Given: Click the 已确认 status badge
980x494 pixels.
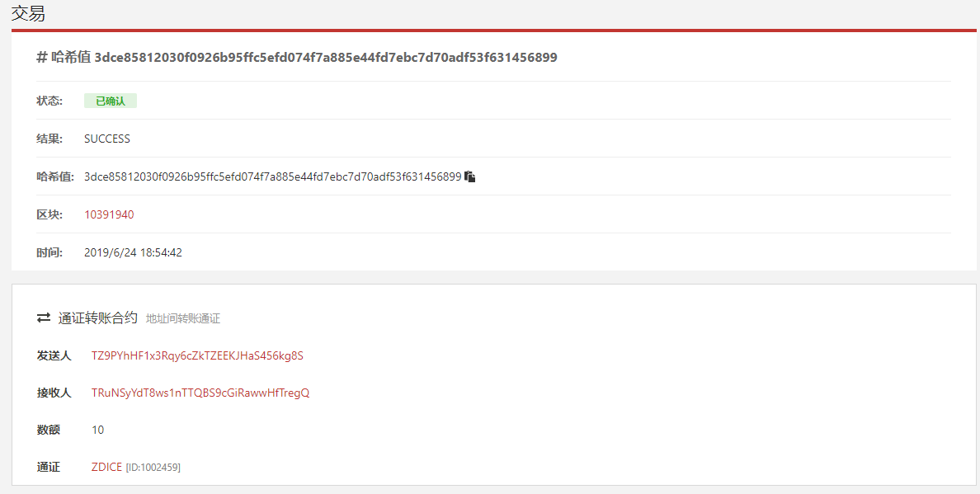Looking at the screenshot, I should [x=111, y=101].
